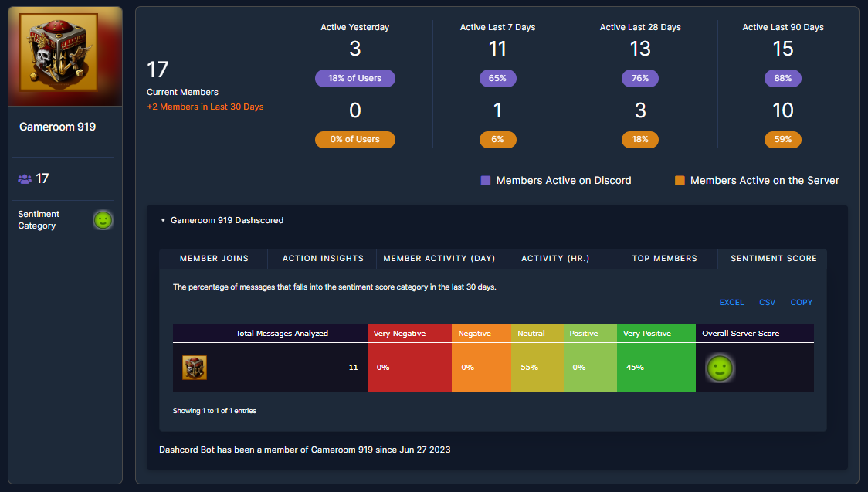Download the table as CSV
Viewport: 868px width, 492px height.
point(767,303)
